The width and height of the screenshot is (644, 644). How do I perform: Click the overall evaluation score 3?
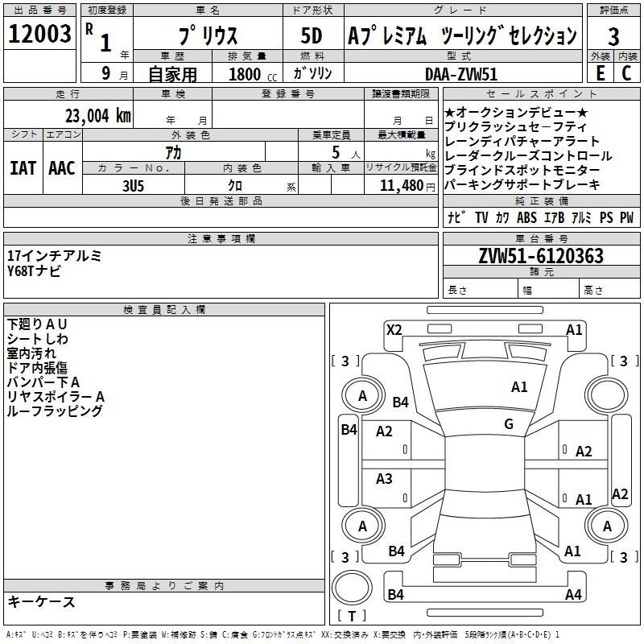(613, 37)
